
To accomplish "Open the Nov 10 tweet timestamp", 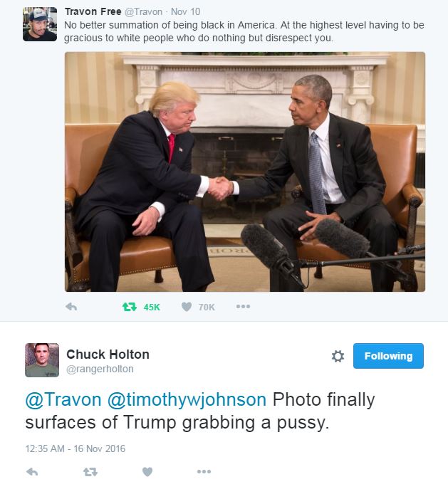I will (186, 12).
